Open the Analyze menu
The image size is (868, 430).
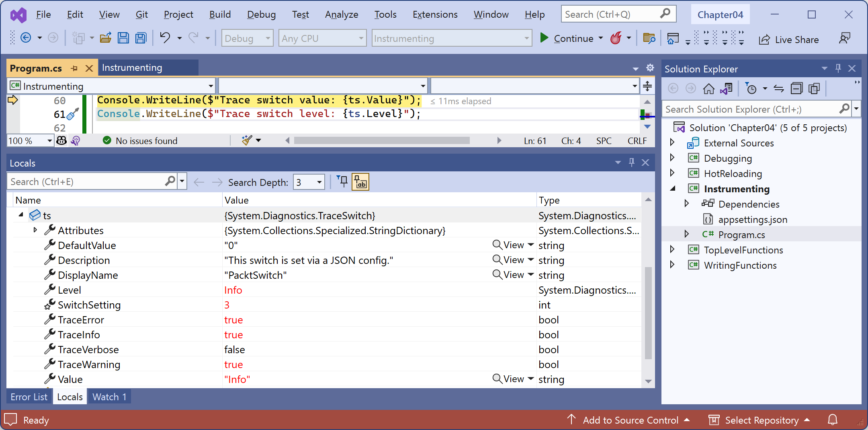(x=342, y=14)
